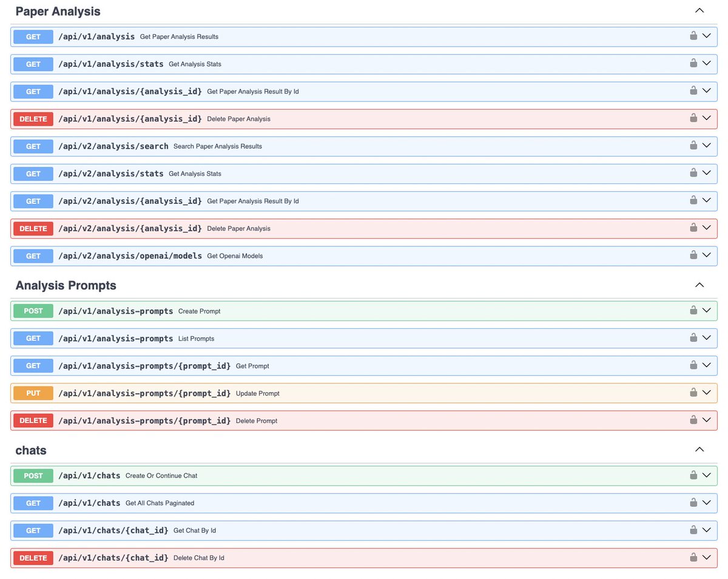Click 'Create Or Continue Chat' description text

161,476
